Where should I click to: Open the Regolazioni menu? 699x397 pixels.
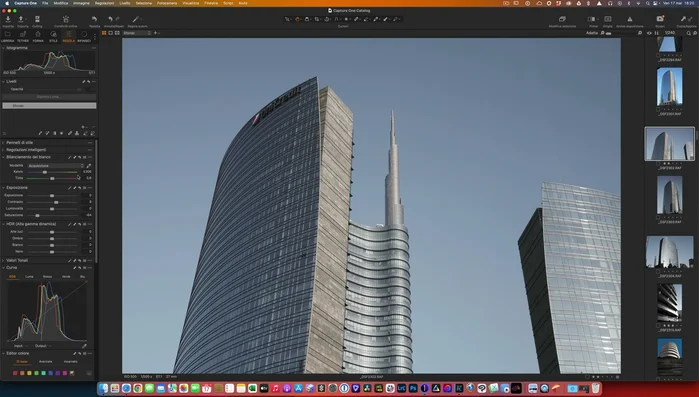104,3
